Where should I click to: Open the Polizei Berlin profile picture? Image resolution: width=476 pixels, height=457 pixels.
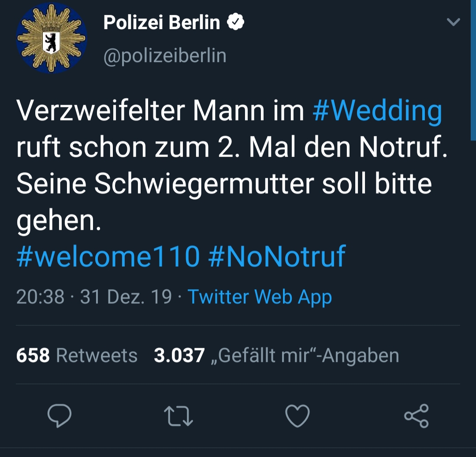tap(52, 38)
